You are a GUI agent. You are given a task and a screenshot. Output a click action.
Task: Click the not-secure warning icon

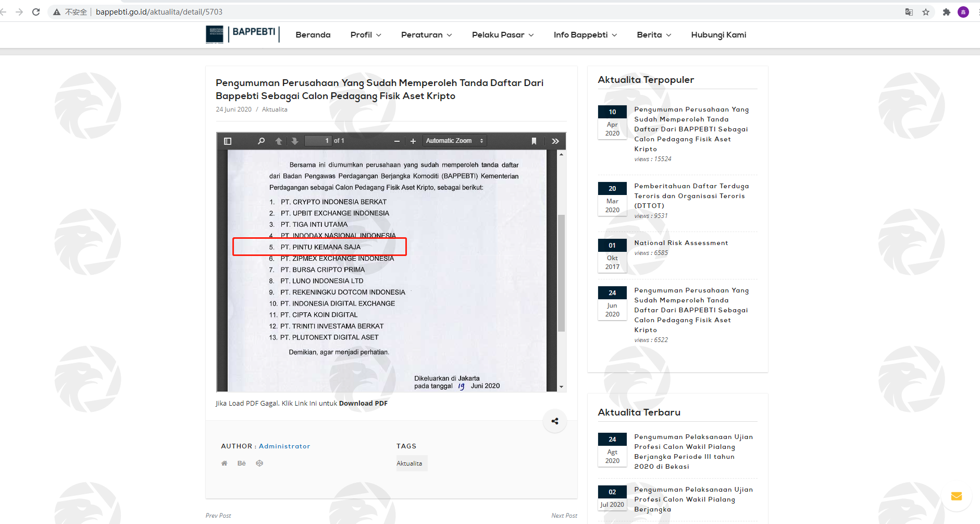tap(57, 12)
